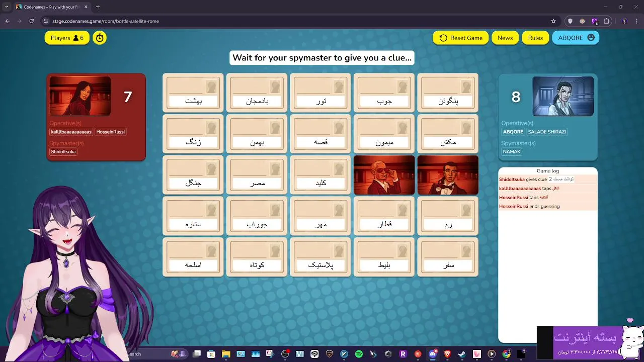Tap the ستاره word card

(x=193, y=216)
